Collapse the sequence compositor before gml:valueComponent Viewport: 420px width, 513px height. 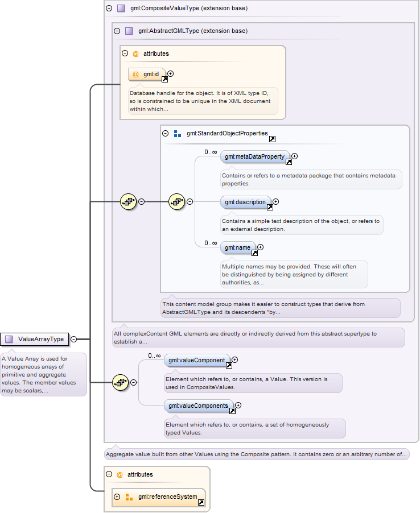coord(133,382)
